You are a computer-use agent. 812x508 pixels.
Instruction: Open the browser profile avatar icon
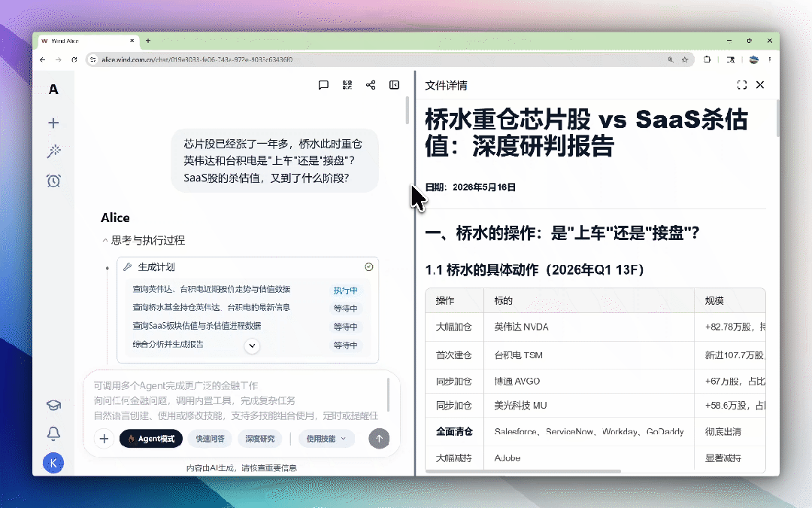point(754,59)
